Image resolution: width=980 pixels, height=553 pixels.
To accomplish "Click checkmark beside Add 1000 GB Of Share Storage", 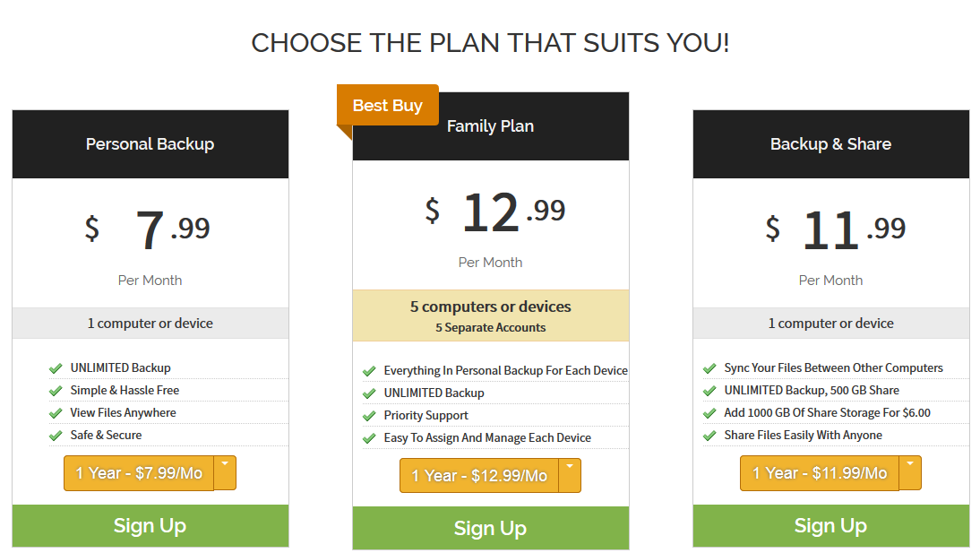I will point(709,413).
